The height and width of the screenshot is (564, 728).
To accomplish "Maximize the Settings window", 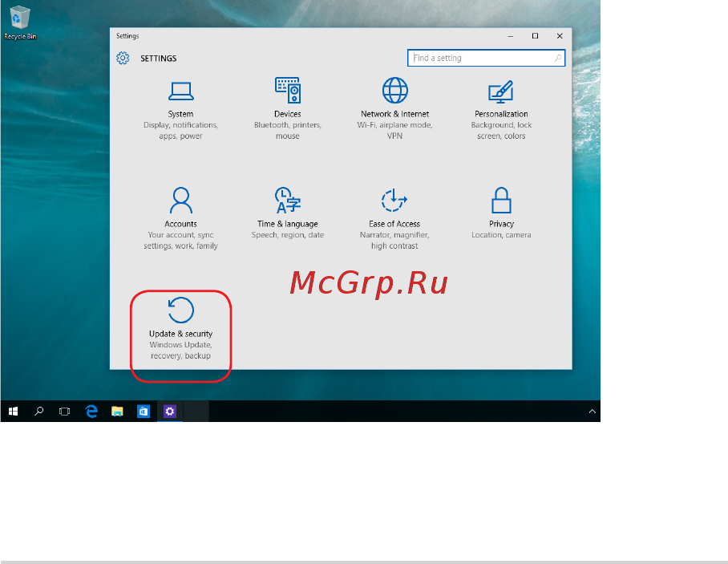I will click(x=535, y=36).
